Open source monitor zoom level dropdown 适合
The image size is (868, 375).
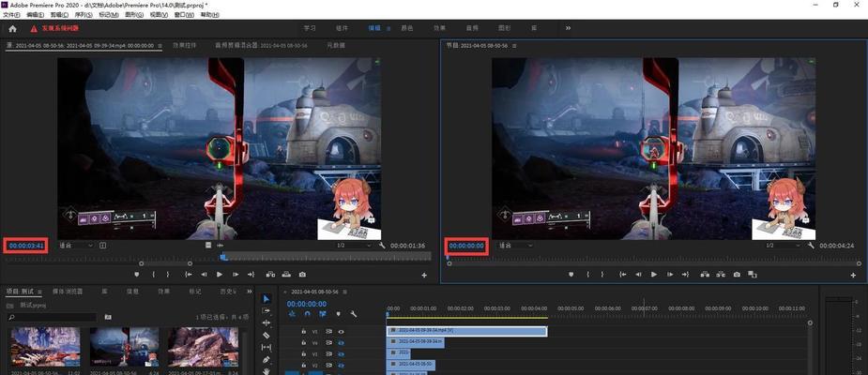tap(76, 245)
